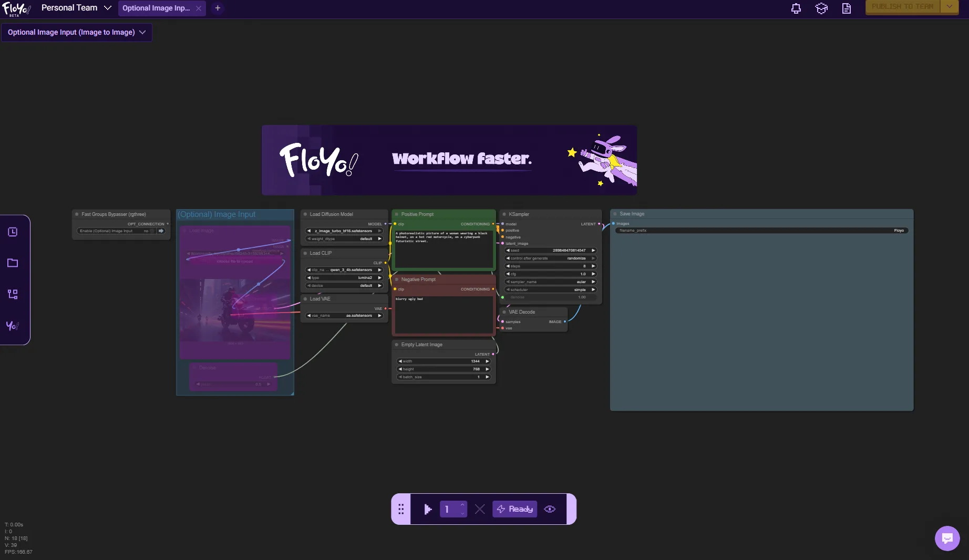The width and height of the screenshot is (969, 560).
Task: Open the history clock icon in left sidebar
Action: 13,232
